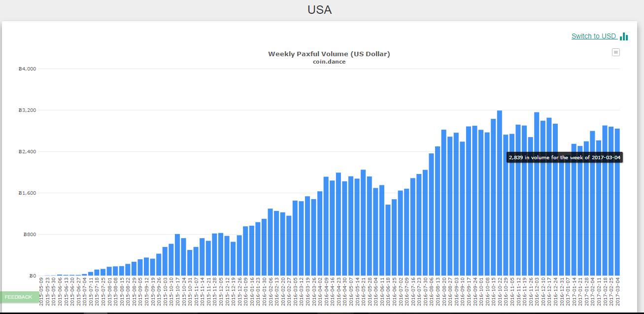
Task: Select the bar for week 2016-12-03
Action: pos(537,197)
